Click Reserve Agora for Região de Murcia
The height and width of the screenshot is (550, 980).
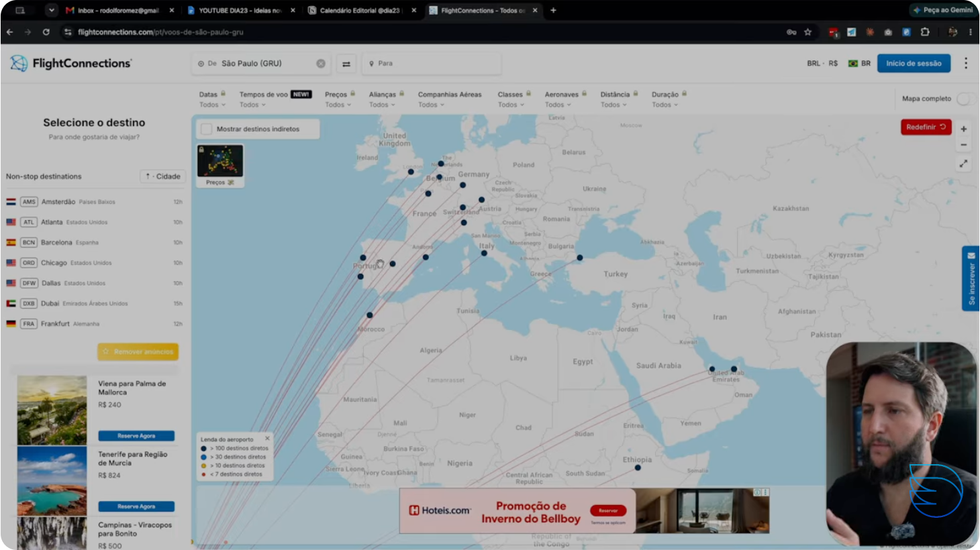tap(136, 506)
